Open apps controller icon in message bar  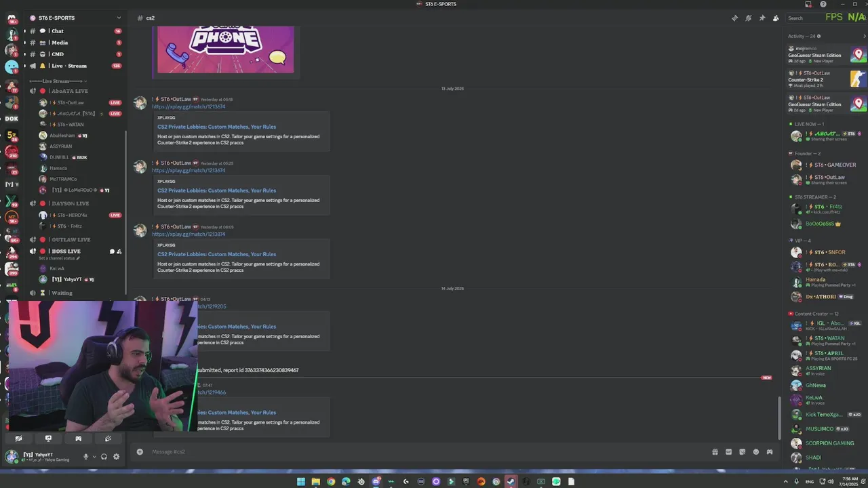770,452
